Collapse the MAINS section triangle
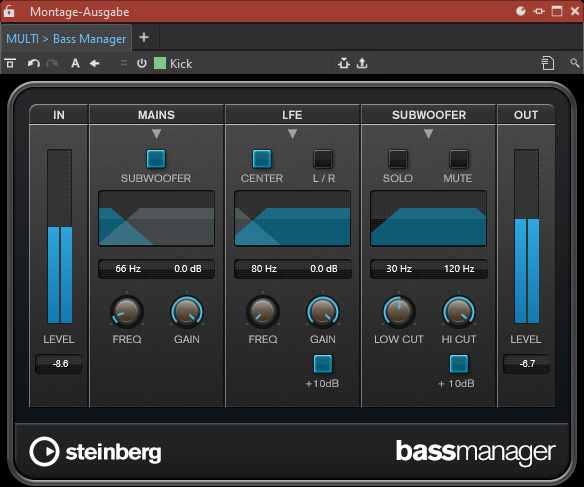This screenshot has height=487, width=584. pyautogui.click(x=156, y=134)
